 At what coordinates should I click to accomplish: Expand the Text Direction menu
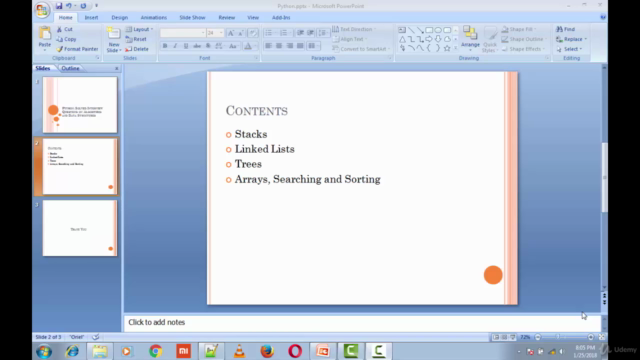point(354,29)
